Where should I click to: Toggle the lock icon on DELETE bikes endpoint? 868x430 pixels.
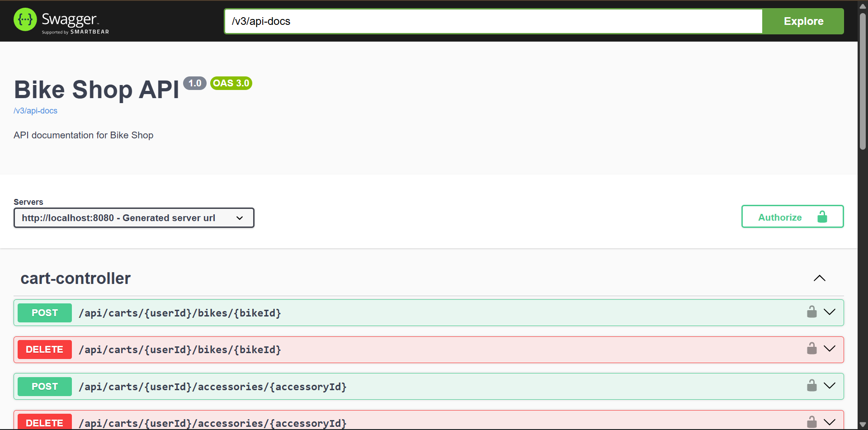pos(812,348)
